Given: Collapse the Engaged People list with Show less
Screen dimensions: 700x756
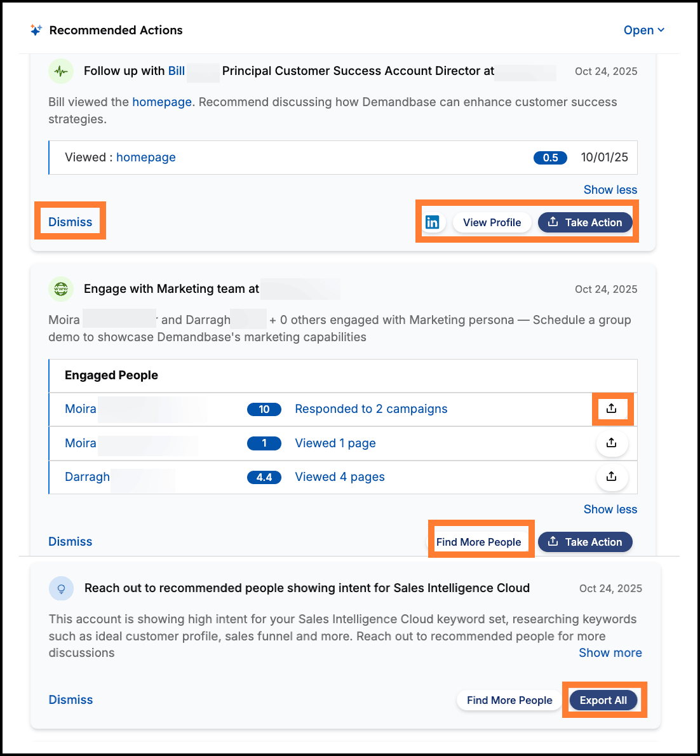Looking at the screenshot, I should pos(610,509).
